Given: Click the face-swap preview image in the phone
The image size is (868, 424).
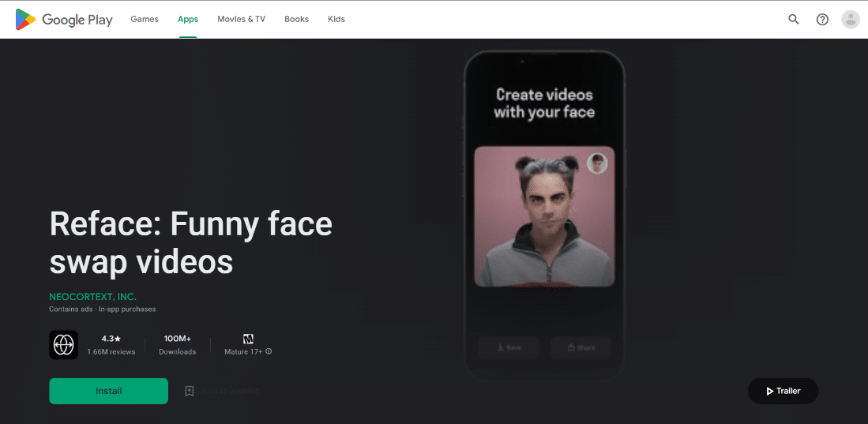Looking at the screenshot, I should [544, 216].
